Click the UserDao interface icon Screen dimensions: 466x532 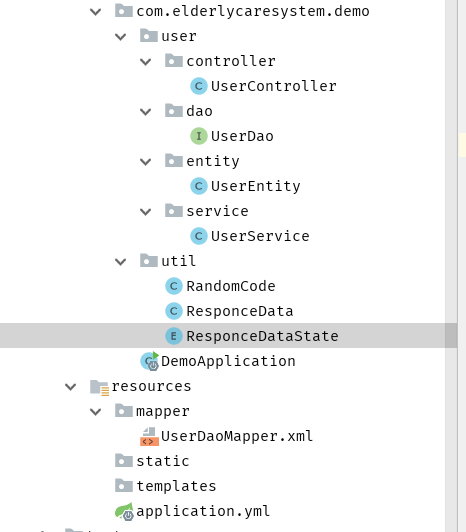click(x=199, y=136)
